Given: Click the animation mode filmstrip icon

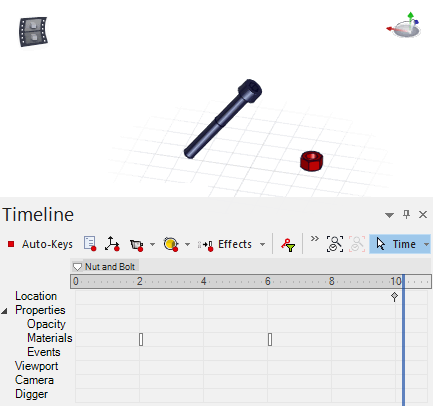Looking at the screenshot, I should (33, 31).
